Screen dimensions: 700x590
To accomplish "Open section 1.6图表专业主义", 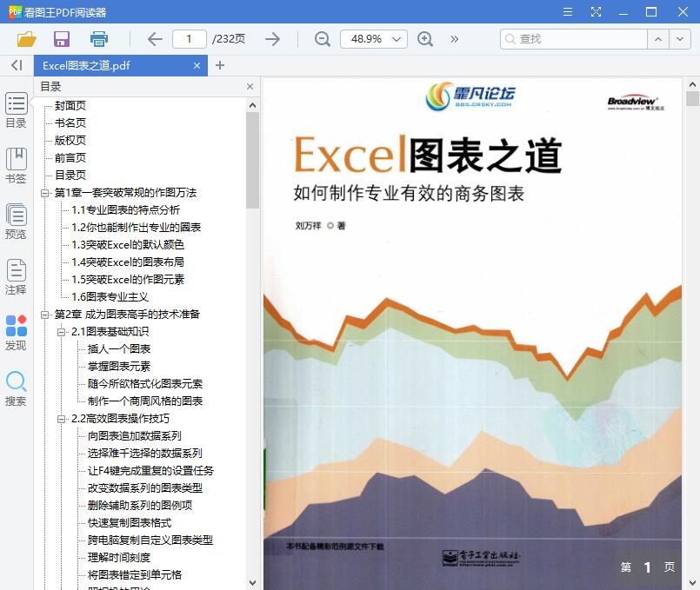I will click(x=110, y=297).
